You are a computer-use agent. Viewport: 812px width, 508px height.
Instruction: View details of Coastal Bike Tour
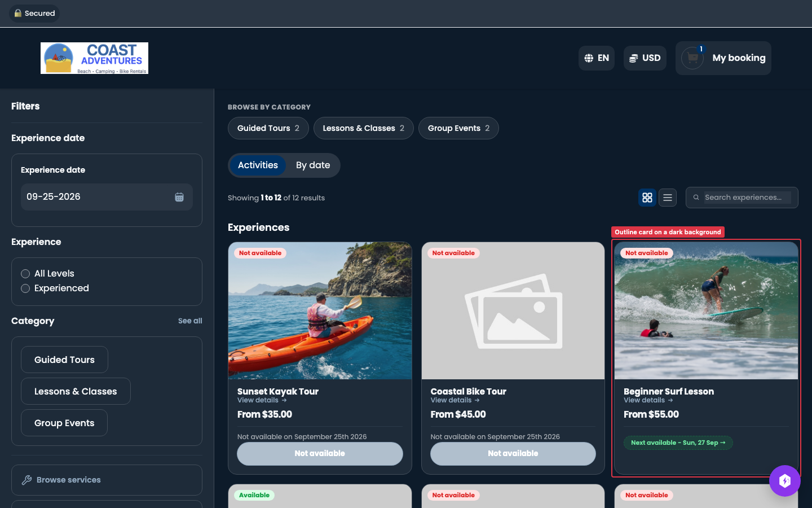click(x=456, y=400)
